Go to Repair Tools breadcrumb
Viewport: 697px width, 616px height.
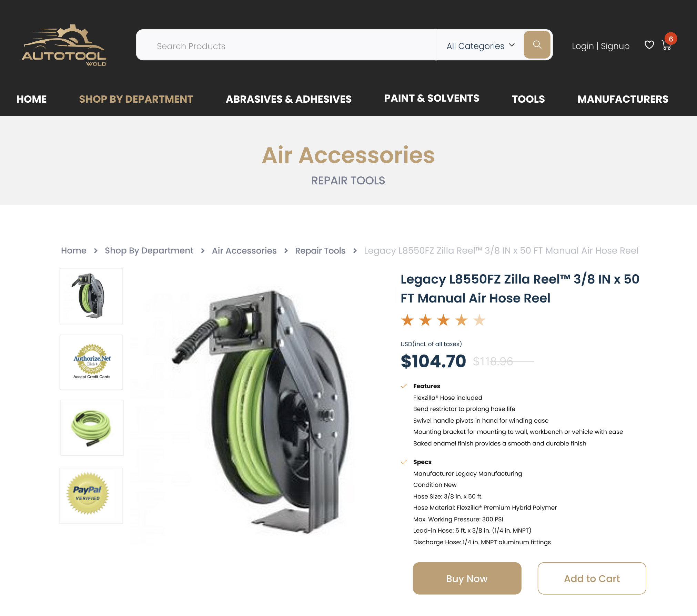click(320, 250)
